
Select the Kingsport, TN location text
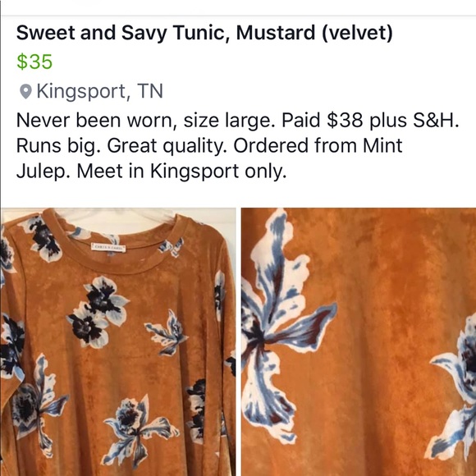(x=100, y=91)
